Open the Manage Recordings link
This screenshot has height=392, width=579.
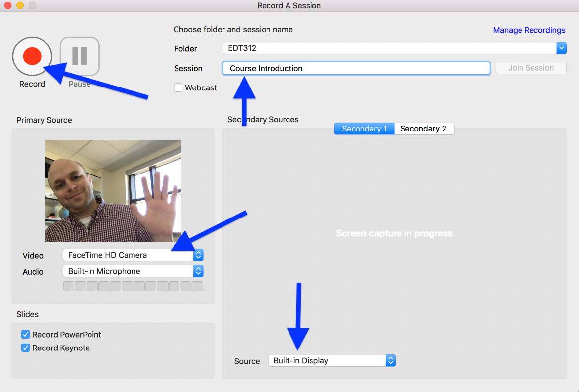pos(529,30)
